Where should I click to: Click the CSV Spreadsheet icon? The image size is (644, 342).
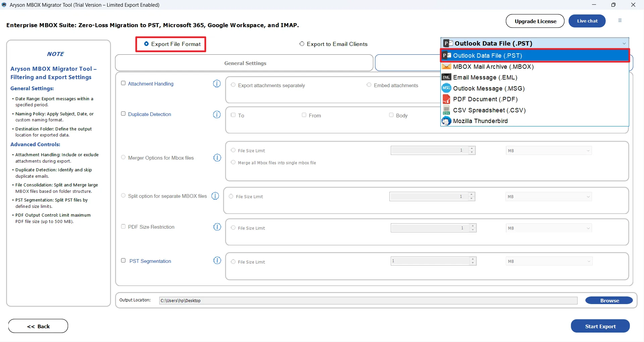pyautogui.click(x=446, y=110)
